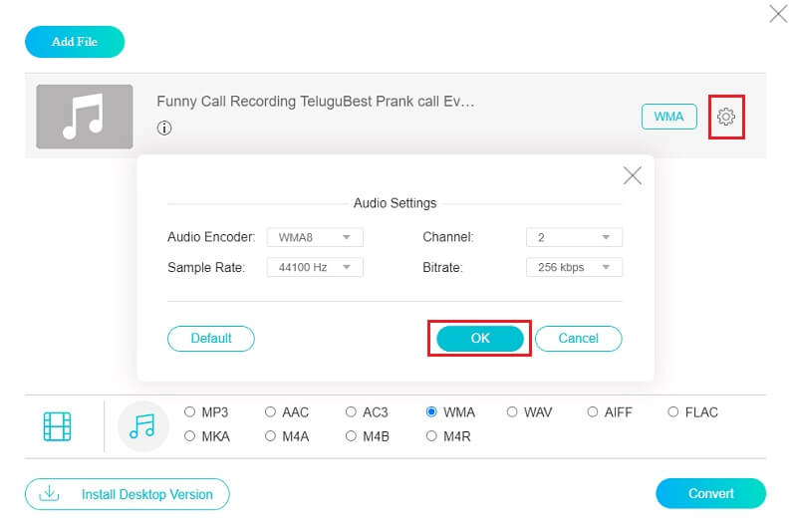
Task: Open the Bitrate dropdown
Action: tap(574, 267)
